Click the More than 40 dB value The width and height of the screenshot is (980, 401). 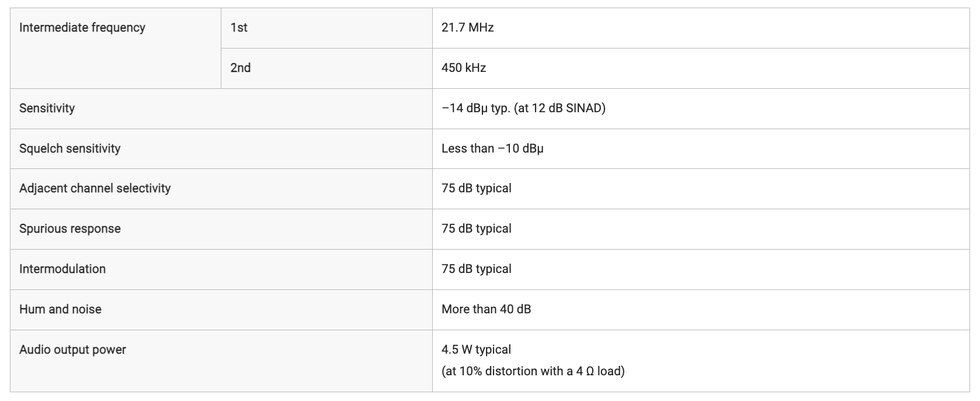click(x=486, y=309)
